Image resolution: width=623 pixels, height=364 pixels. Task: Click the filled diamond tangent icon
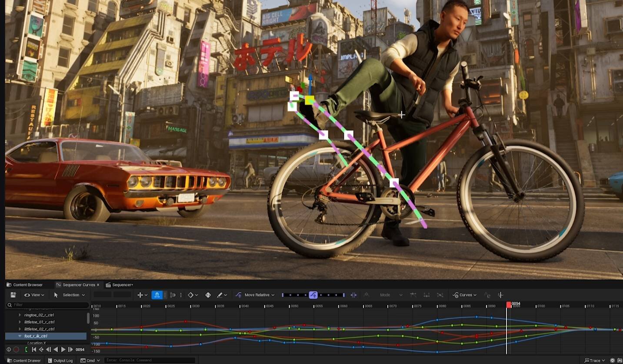coord(208,295)
